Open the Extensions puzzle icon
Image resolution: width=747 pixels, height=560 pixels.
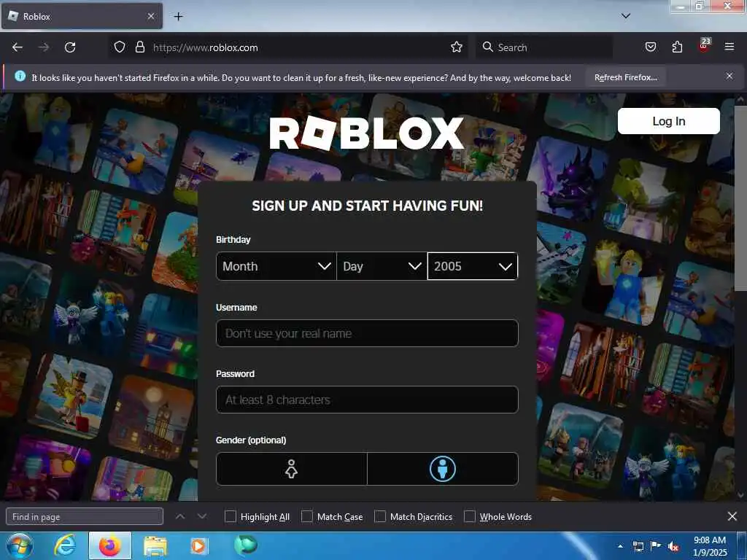677,47
